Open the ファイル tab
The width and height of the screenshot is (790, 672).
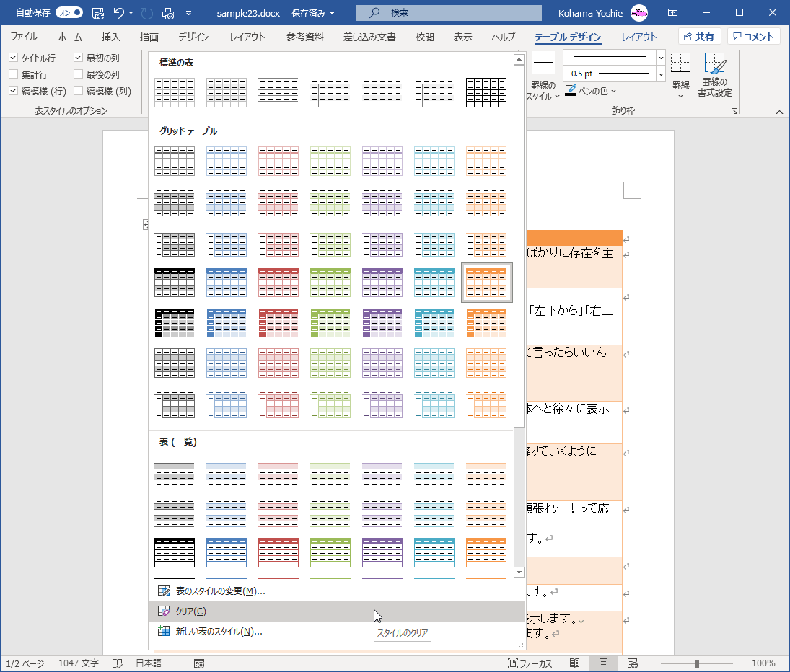(x=24, y=37)
